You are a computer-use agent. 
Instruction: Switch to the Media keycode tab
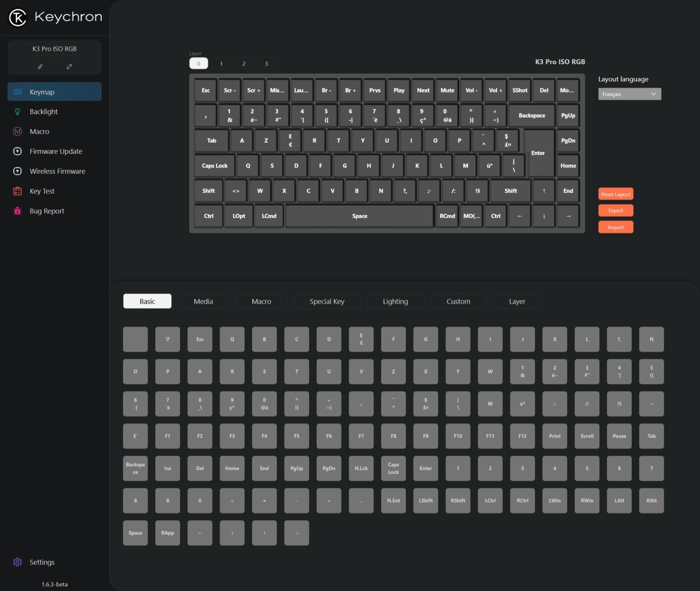pos(203,301)
